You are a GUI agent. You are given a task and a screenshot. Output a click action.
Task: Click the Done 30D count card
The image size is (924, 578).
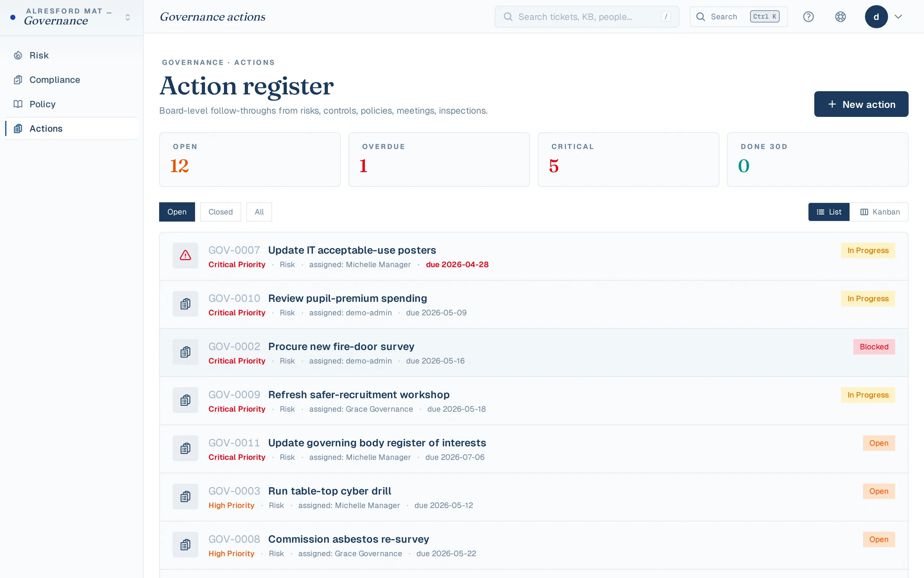click(x=817, y=159)
